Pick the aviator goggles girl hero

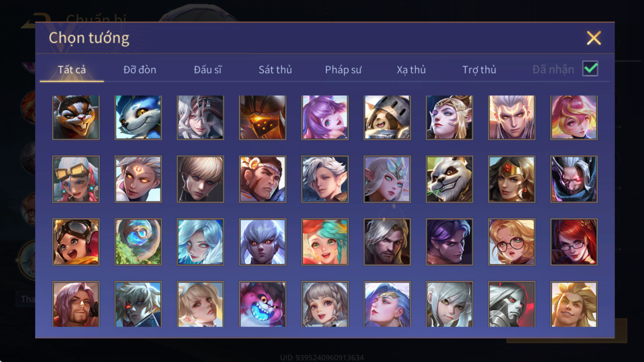76,242
